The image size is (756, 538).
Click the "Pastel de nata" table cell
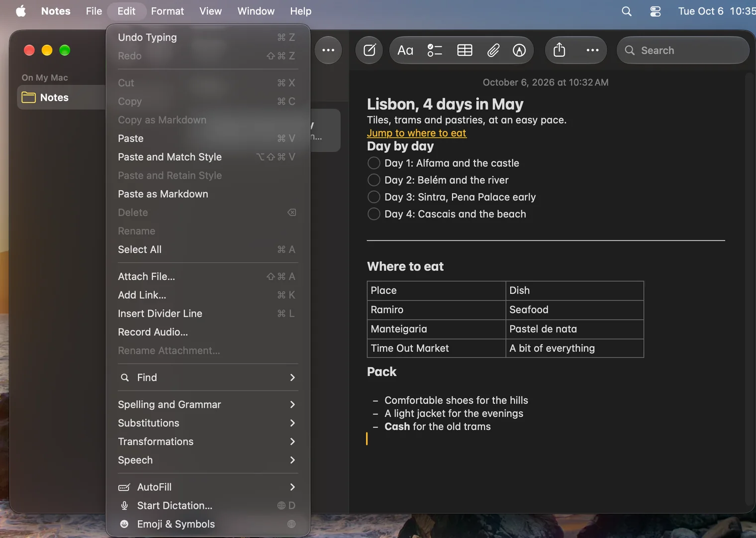point(574,329)
